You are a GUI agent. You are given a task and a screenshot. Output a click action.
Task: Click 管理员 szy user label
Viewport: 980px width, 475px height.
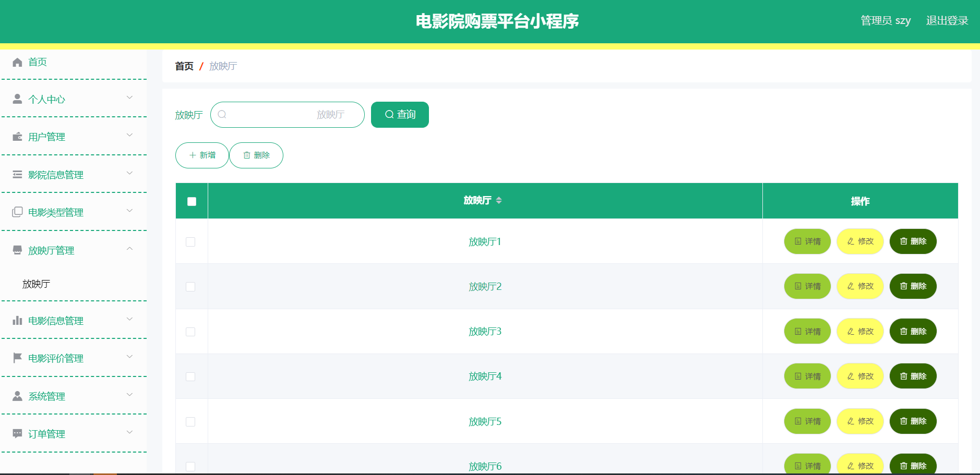886,20
